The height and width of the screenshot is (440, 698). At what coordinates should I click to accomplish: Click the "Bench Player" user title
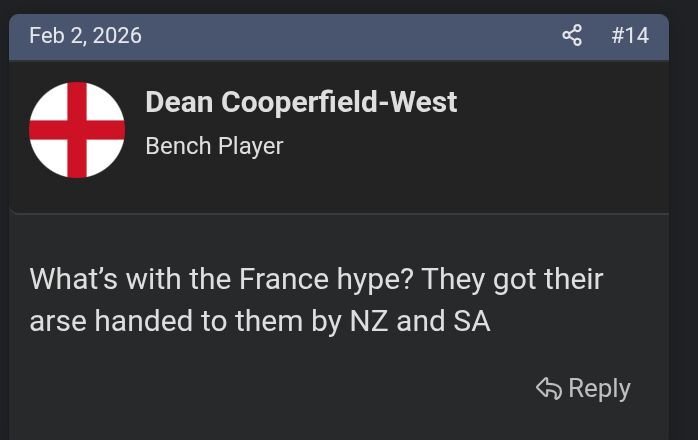click(214, 146)
